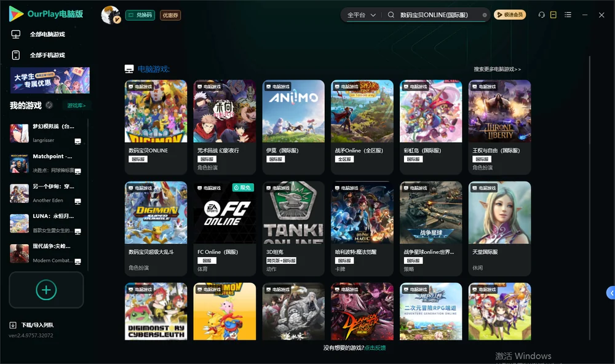Screen dimensions: 615x364
Task: Open the yellow Digimon Masters card
Action: click(224, 312)
